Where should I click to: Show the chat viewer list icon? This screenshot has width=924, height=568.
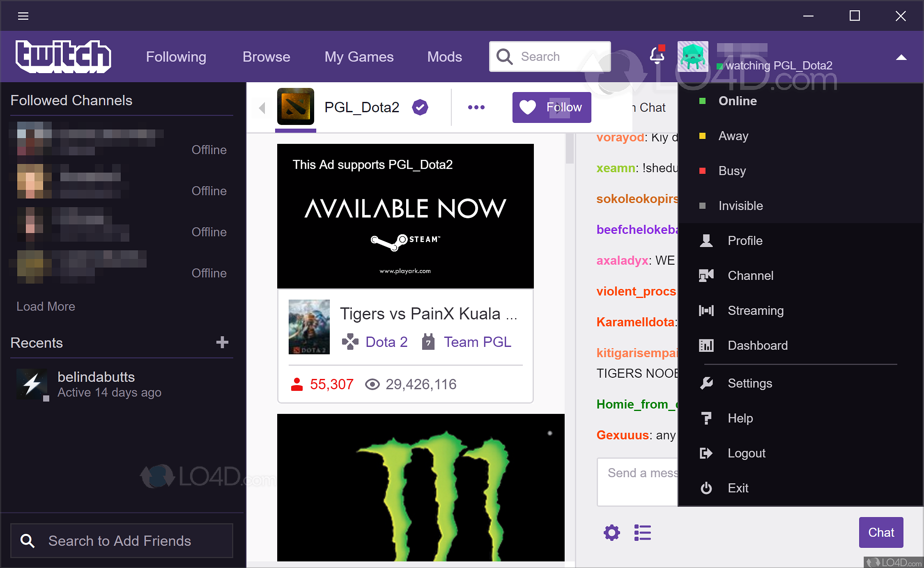[x=642, y=533]
